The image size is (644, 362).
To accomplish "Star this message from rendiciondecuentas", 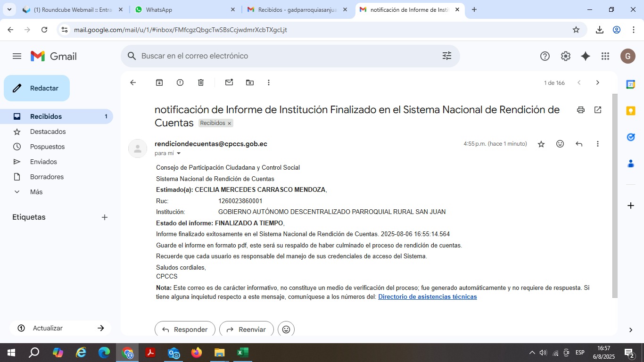I will [x=541, y=144].
